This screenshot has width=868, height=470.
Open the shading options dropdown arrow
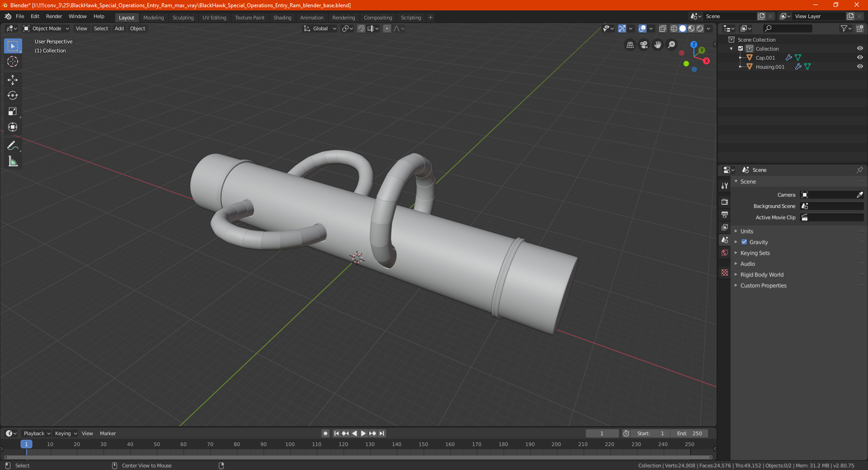tap(708, 28)
